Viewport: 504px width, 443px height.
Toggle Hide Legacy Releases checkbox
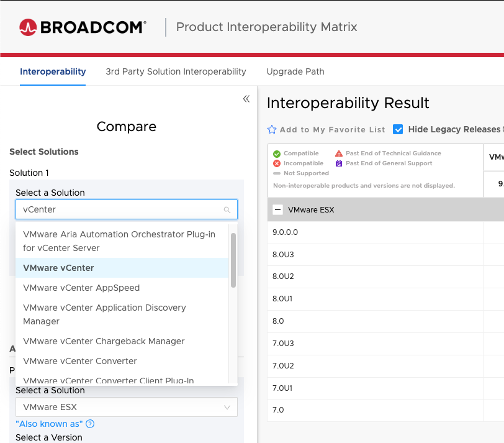pos(398,129)
